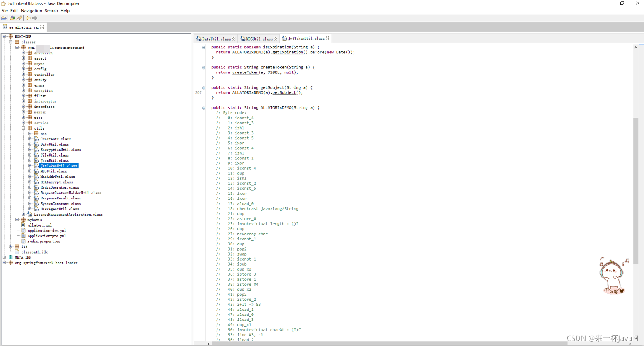Expand the META-INF tree node

4,257
